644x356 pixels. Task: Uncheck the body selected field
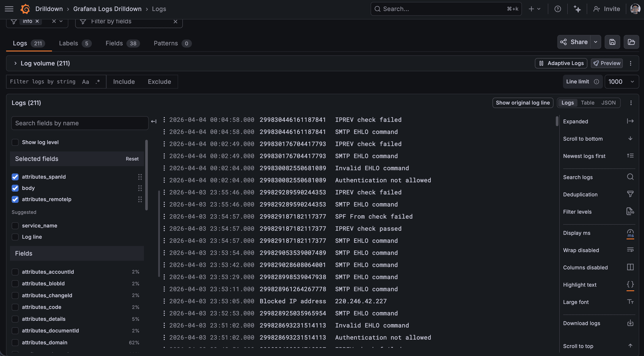(15, 188)
